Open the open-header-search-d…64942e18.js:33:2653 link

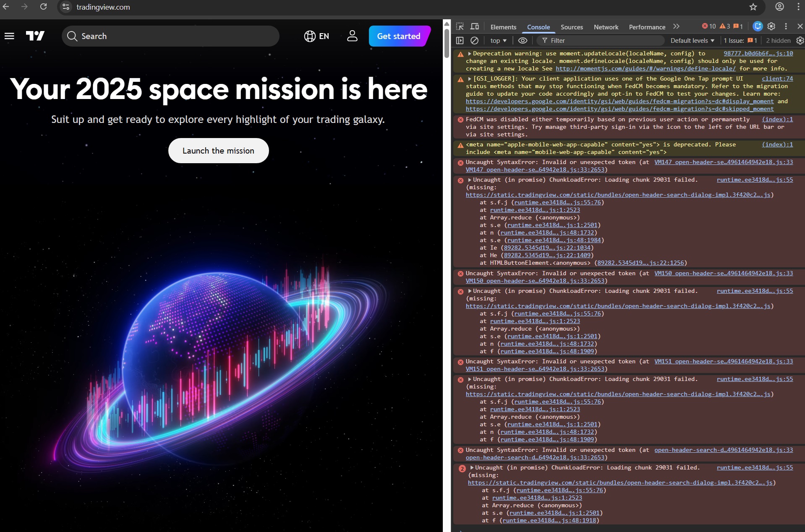point(535,458)
